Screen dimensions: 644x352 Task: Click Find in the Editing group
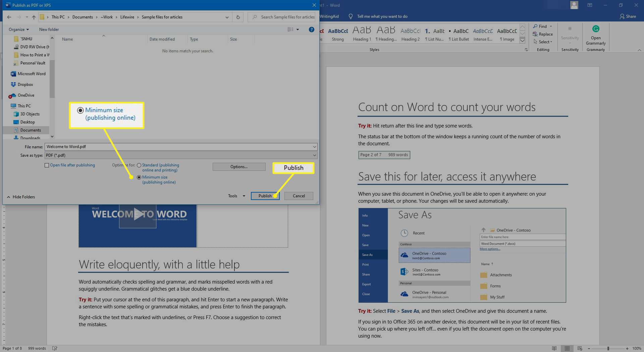point(542,27)
